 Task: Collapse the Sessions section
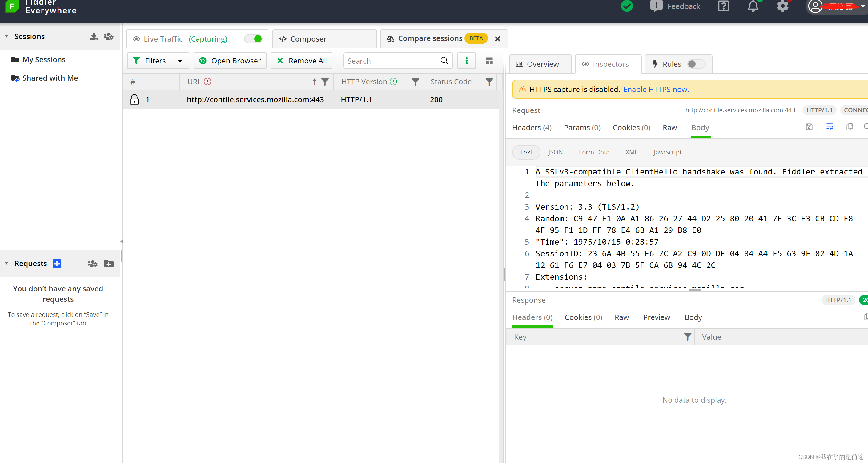(6, 36)
